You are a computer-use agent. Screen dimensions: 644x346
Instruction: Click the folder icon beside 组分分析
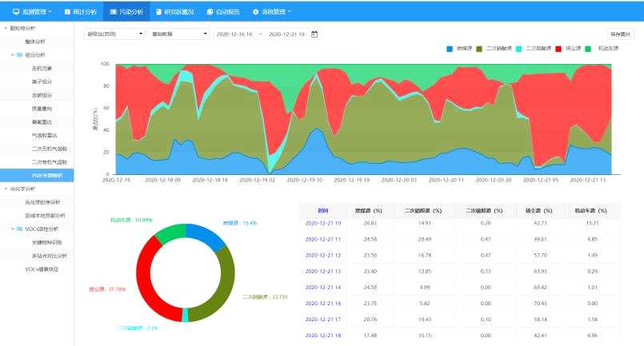pos(19,55)
